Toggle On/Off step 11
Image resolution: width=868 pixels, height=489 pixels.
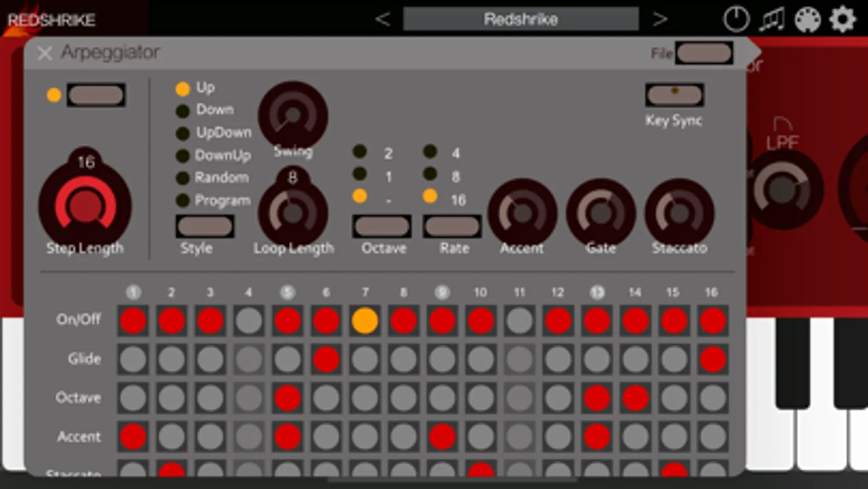coord(519,320)
